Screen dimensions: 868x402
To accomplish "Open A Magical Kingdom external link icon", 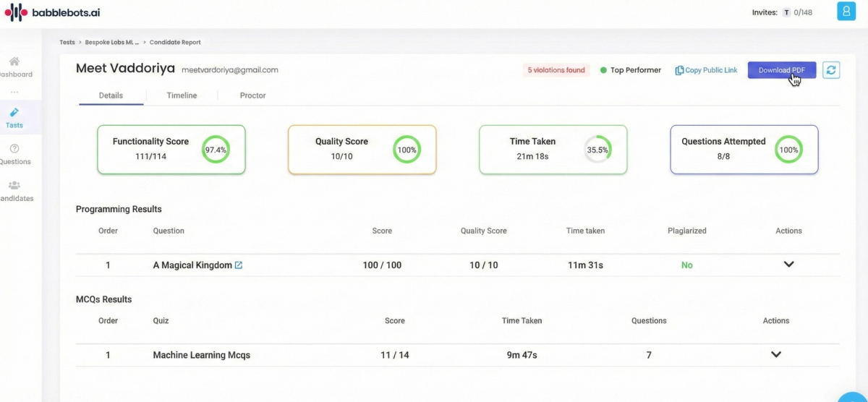I will click(x=239, y=265).
